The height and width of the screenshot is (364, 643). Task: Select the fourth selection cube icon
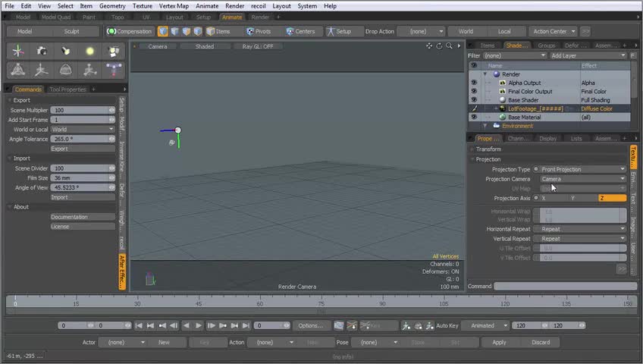pyautogui.click(x=198, y=31)
